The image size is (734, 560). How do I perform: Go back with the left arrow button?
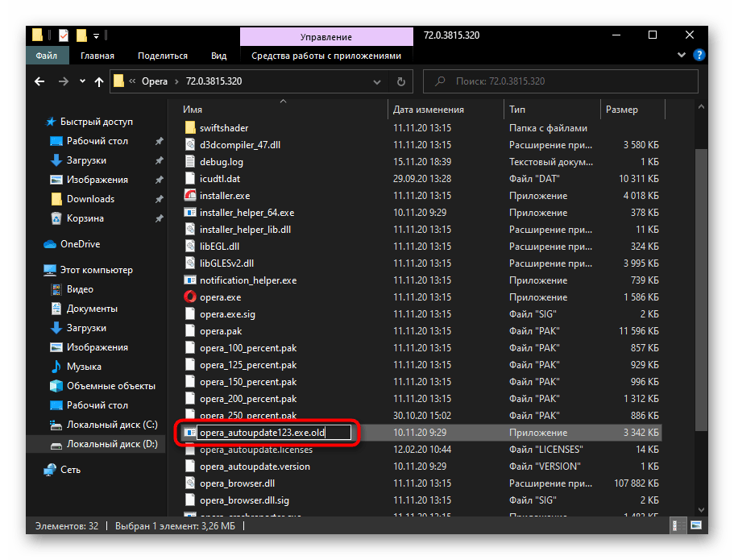click(39, 81)
